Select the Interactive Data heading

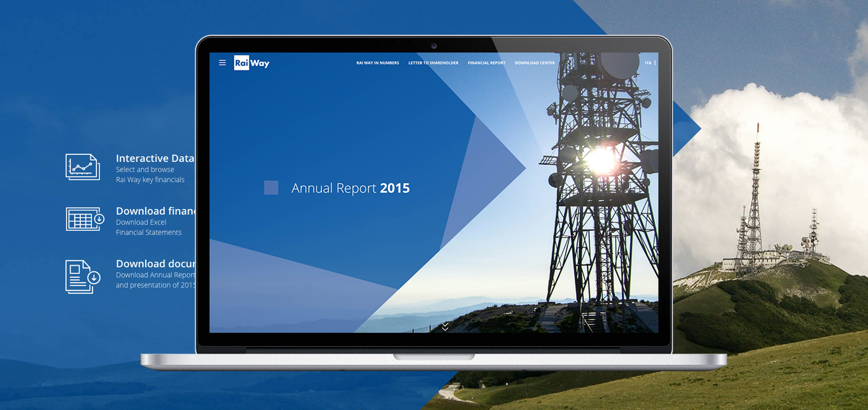coord(155,158)
